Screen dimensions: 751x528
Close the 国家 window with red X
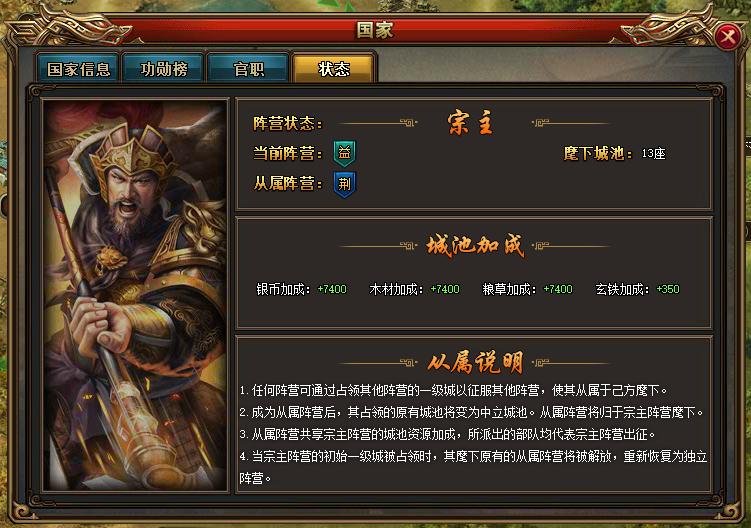pyautogui.click(x=728, y=36)
